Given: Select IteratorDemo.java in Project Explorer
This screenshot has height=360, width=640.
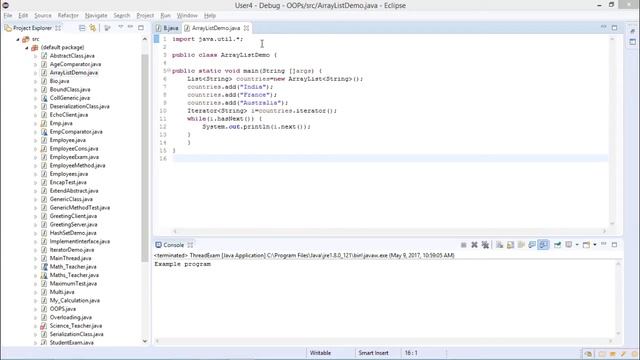Looking at the screenshot, I should 72,250.
